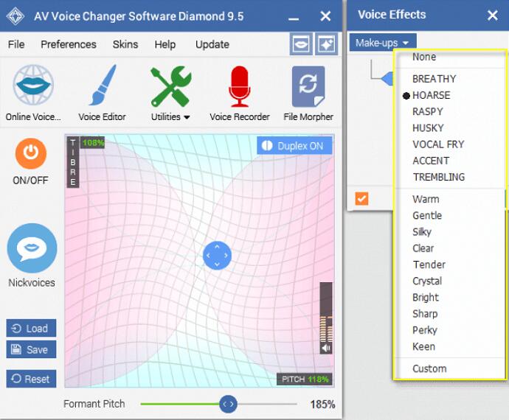The width and height of the screenshot is (509, 420).
Task: Choose Gentle from make-ups list
Action: pyautogui.click(x=427, y=216)
